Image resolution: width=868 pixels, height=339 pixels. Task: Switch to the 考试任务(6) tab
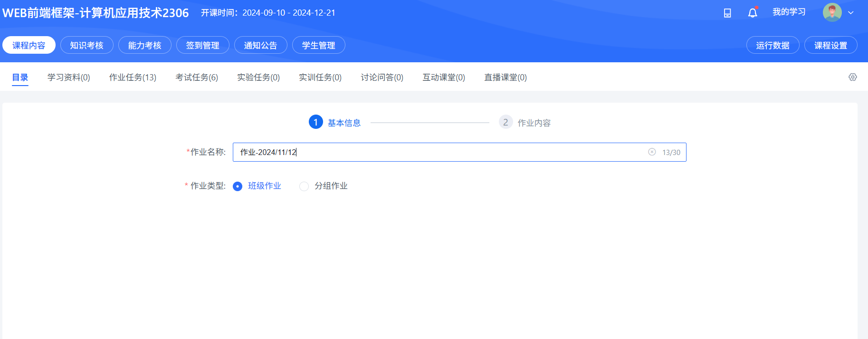(197, 77)
